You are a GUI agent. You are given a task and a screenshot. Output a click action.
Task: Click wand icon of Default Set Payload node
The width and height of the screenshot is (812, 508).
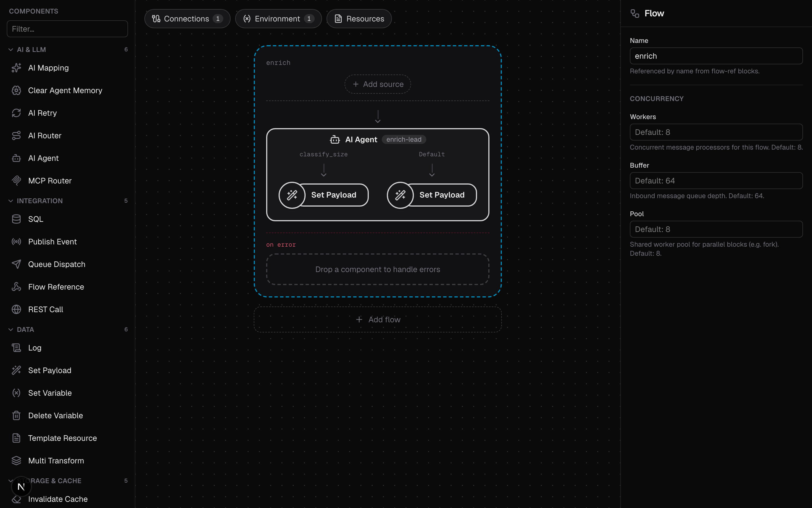point(400,195)
